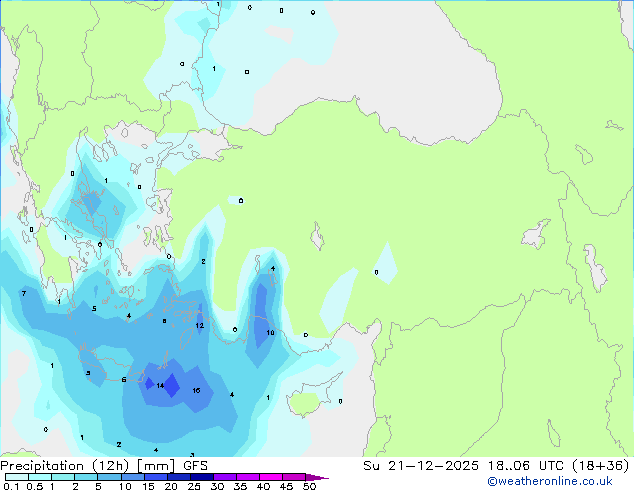Viewport: 634px width, 490px height.
Task: Click the '0.1' legend scale label
Action: point(11,486)
